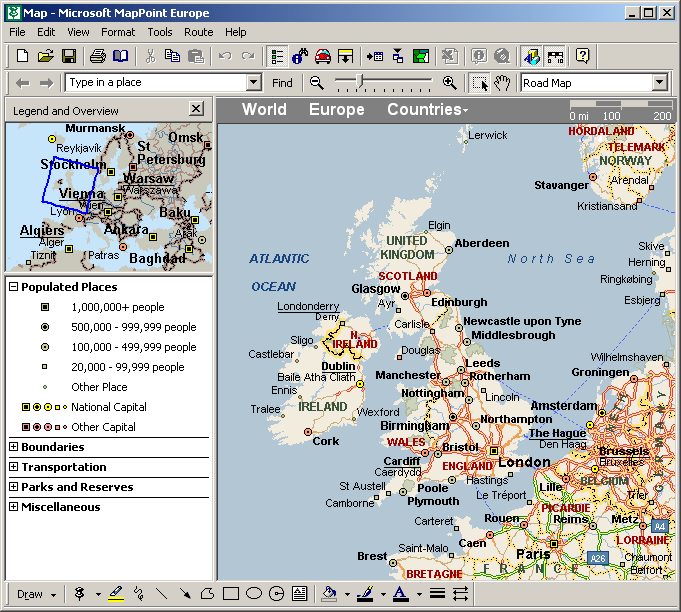
Task: Save the map using the floppy disk icon
Action: pos(69,56)
